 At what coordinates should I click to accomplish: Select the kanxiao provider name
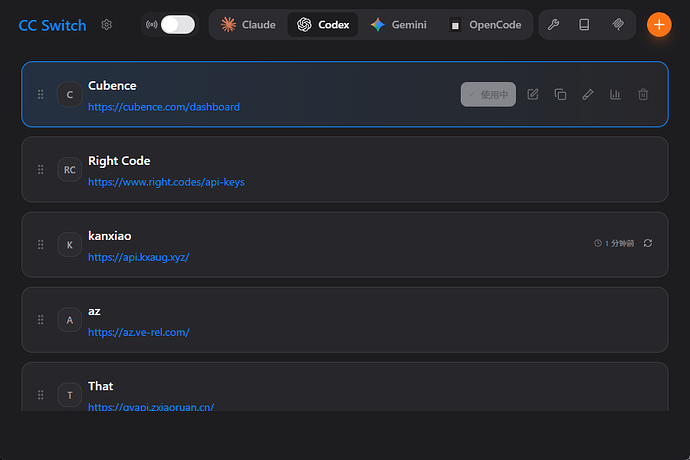click(x=110, y=236)
